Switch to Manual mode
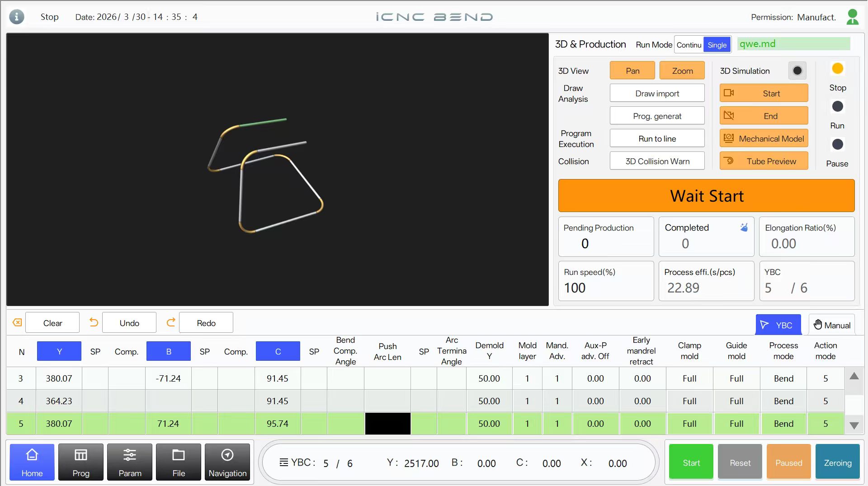 tap(832, 325)
